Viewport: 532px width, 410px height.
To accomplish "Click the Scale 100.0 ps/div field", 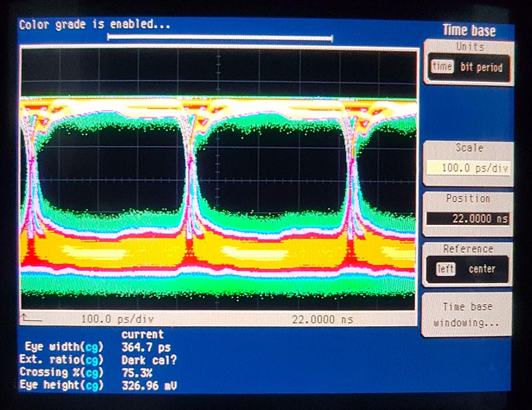I will 467,168.
